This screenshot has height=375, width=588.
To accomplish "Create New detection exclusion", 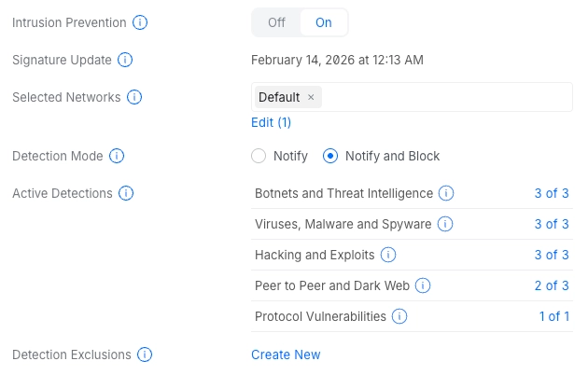I will 286,354.
